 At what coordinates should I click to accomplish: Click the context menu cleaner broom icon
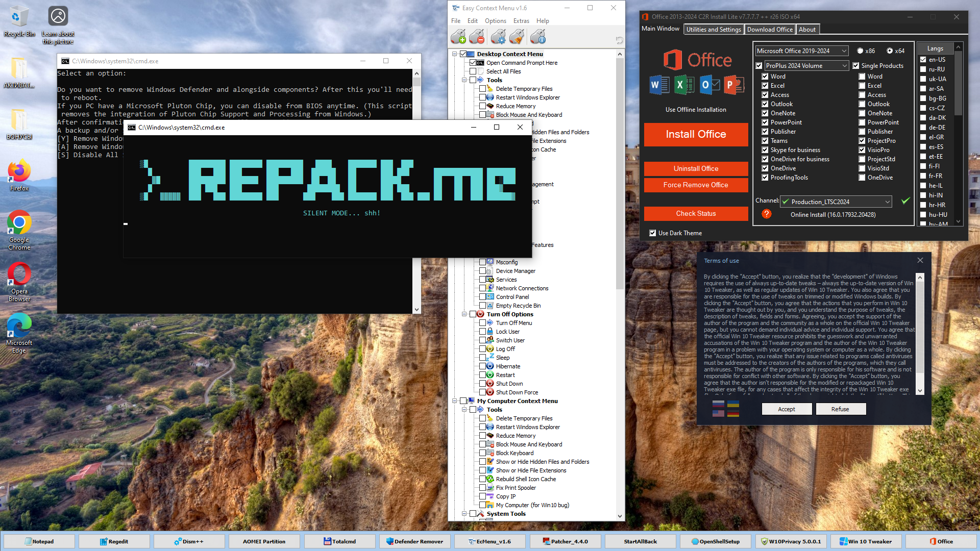pos(517,37)
